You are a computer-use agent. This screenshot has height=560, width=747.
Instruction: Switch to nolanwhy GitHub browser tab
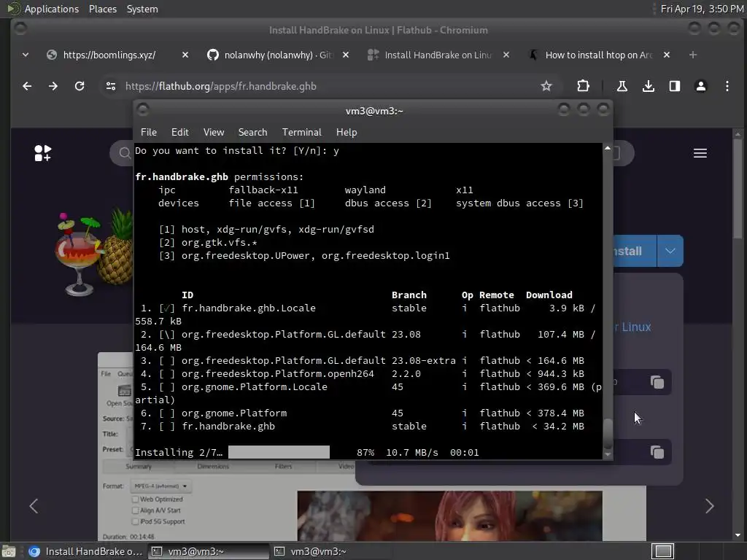pos(278,55)
